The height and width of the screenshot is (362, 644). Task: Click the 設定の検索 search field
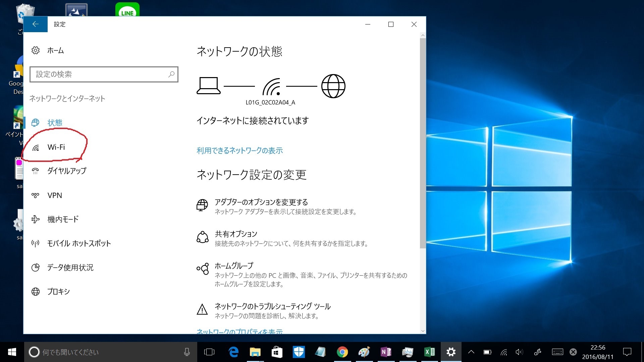(x=104, y=74)
